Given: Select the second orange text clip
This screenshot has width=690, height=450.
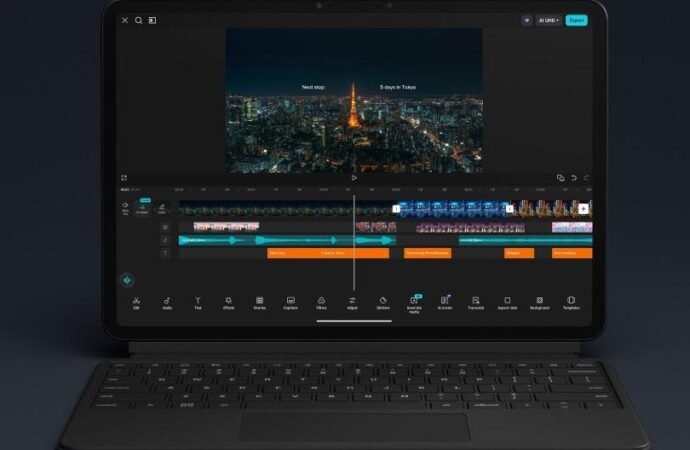Looking at the screenshot, I should point(428,253).
